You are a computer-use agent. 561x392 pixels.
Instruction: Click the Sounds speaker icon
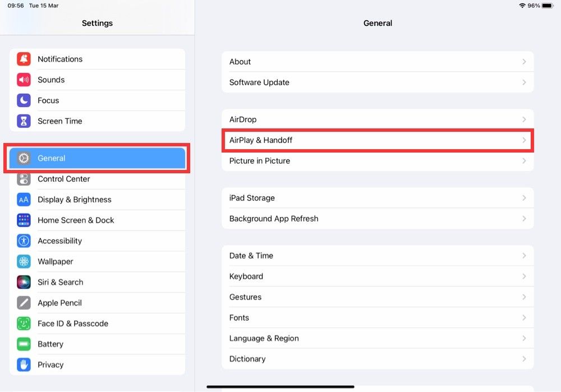tap(24, 80)
